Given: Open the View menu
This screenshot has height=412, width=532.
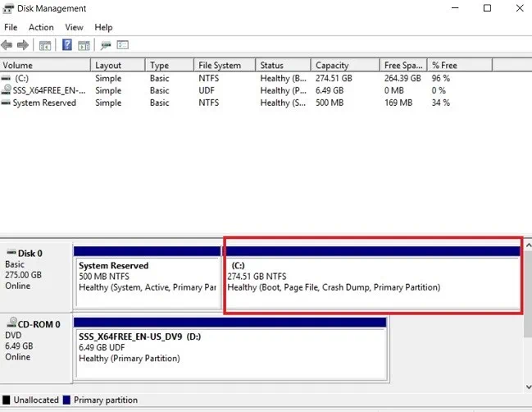Looking at the screenshot, I should point(75,27).
